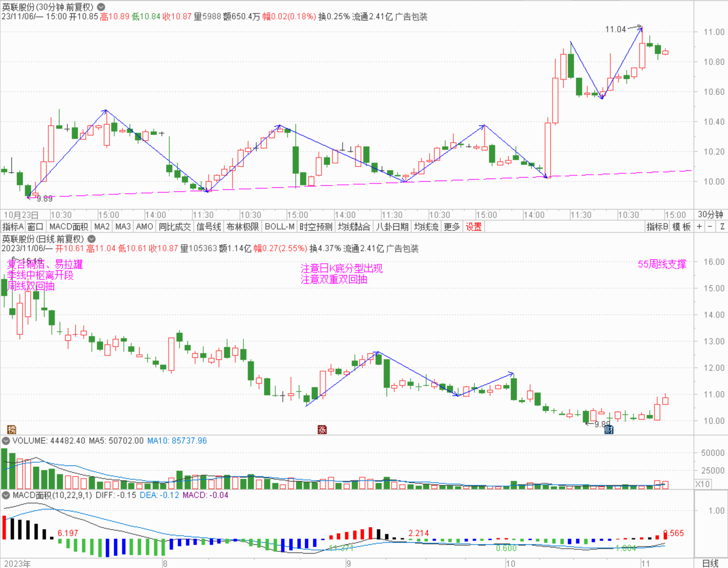Zoom out chart with minus icon

coord(710,227)
